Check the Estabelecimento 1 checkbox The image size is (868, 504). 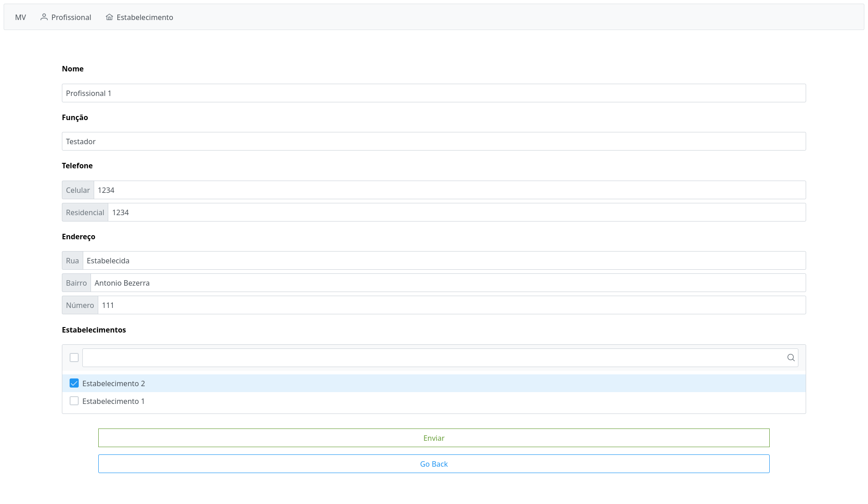pyautogui.click(x=74, y=401)
